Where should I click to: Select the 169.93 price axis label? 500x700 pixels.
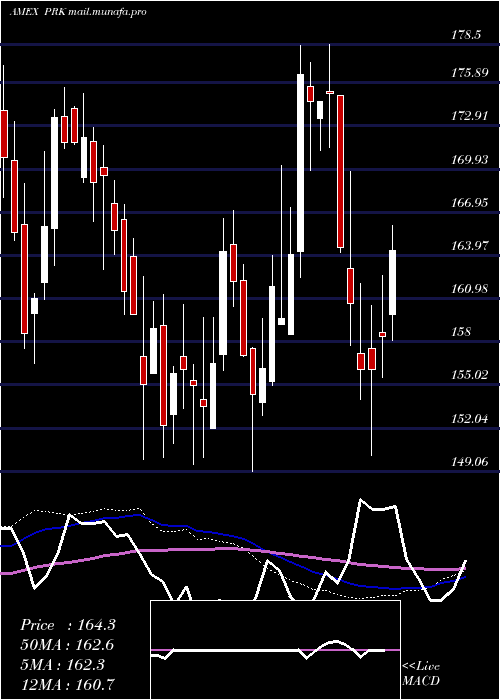click(x=469, y=159)
